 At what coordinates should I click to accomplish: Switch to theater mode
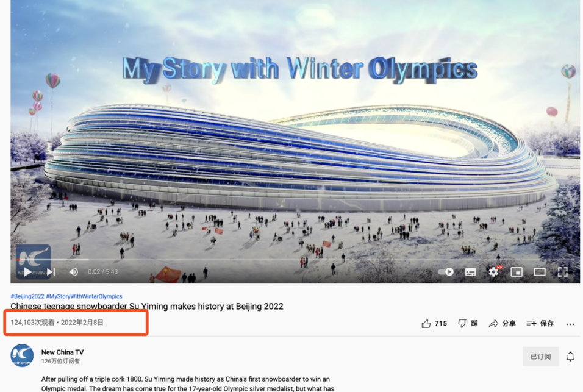[x=540, y=272]
